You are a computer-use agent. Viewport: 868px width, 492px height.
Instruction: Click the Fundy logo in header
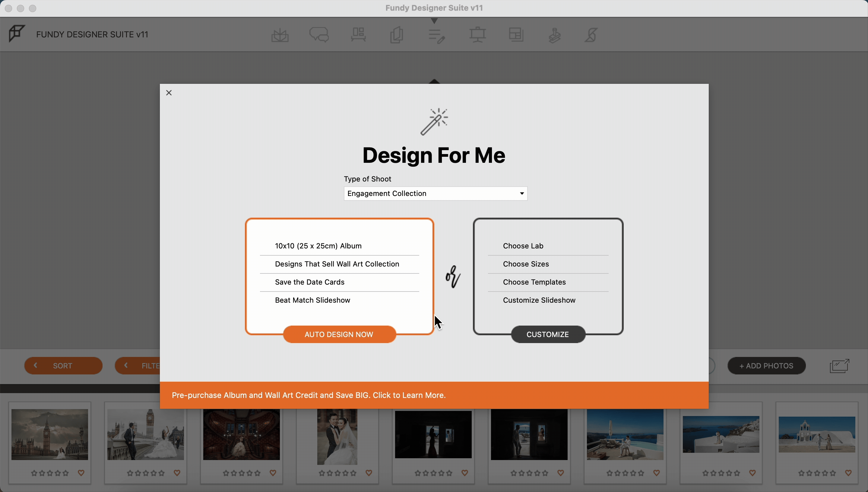[x=17, y=33]
